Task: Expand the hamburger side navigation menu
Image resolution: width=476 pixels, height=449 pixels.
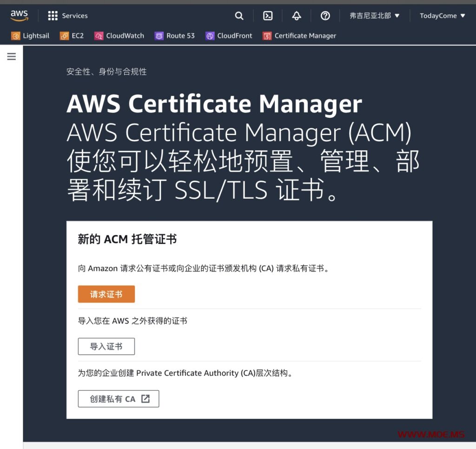Action: tap(12, 57)
